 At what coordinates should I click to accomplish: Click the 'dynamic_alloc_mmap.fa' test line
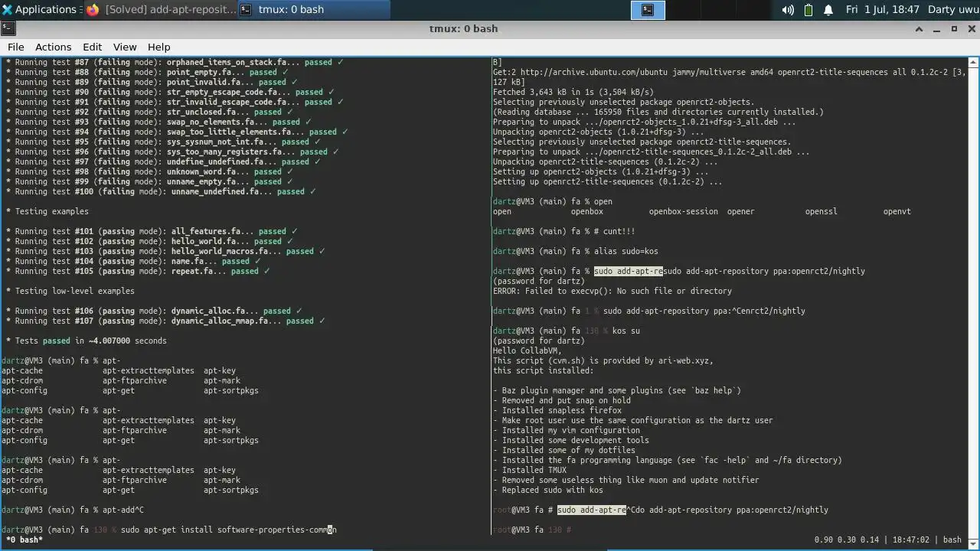pyautogui.click(x=168, y=321)
